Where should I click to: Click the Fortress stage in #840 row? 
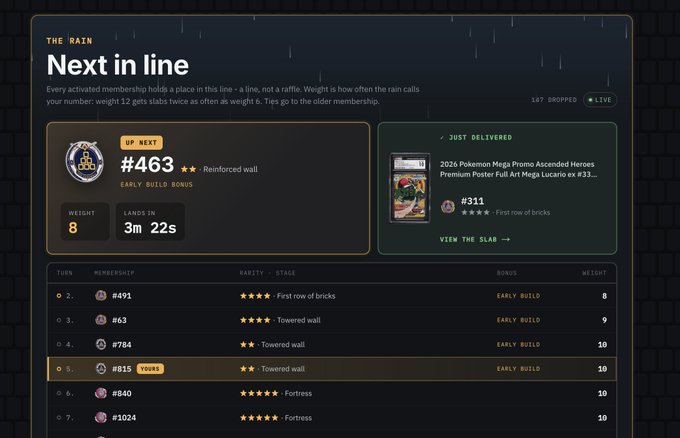click(298, 393)
